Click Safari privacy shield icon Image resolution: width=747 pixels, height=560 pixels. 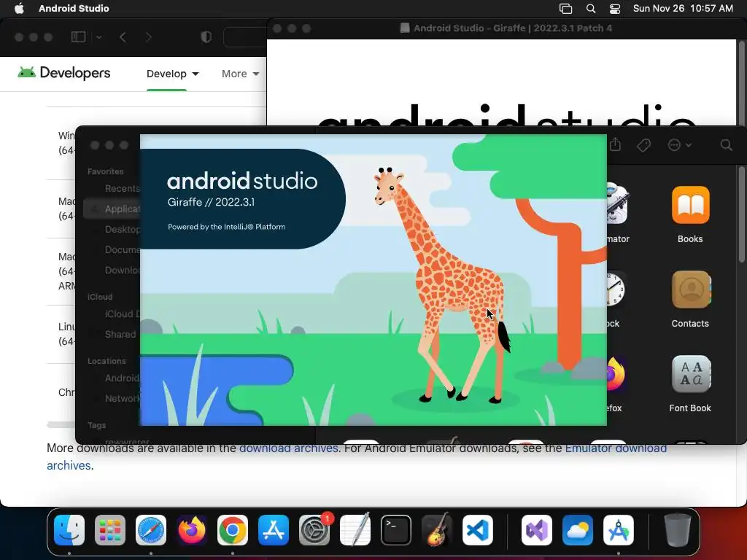[x=206, y=37]
